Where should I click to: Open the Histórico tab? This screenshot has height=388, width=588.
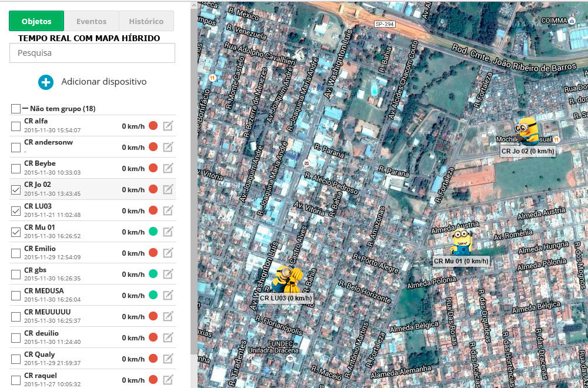tap(146, 21)
